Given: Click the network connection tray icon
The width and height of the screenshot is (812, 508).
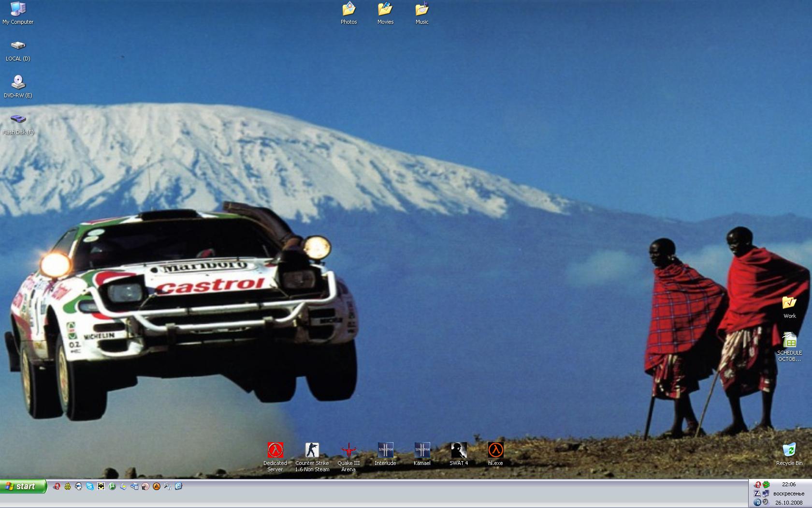Looking at the screenshot, I should point(766,493).
